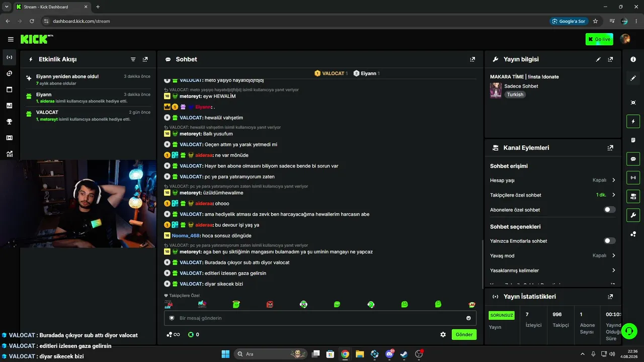
Task: Toggle the wrench panel button
Action: click(633, 215)
